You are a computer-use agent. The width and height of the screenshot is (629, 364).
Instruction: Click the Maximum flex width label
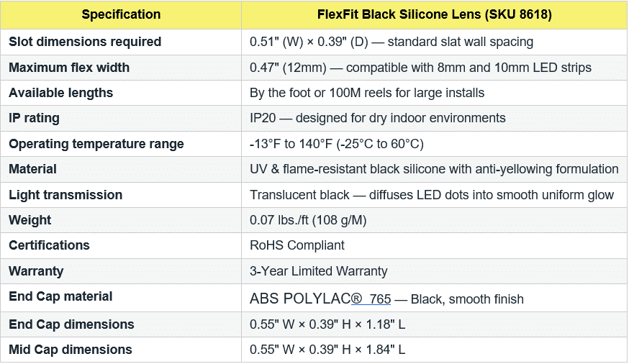pos(69,68)
